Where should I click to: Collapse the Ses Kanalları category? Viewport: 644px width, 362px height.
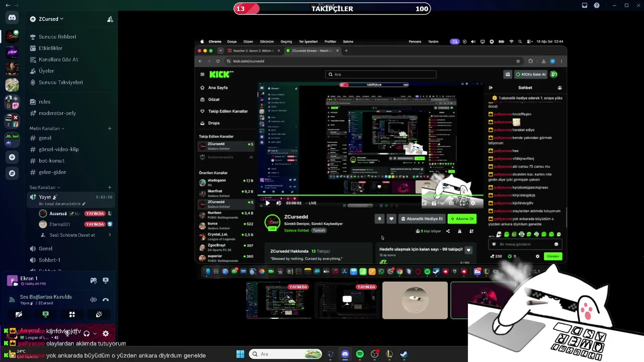(44, 188)
